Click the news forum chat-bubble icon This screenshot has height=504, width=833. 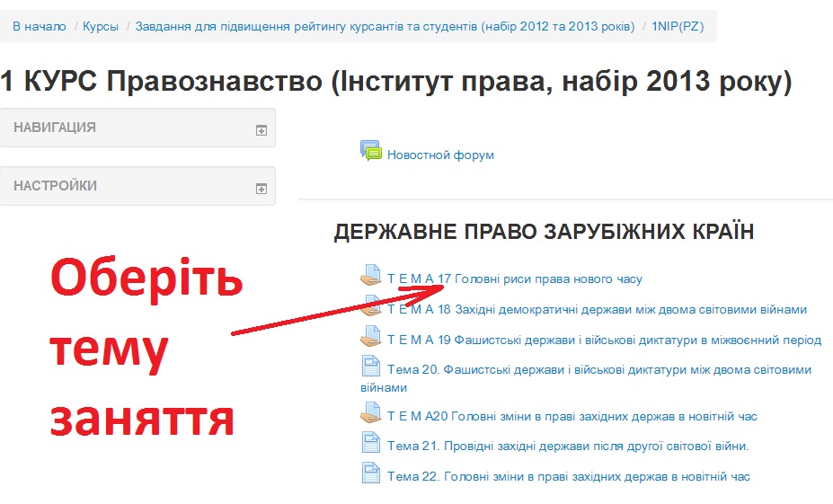point(371,151)
